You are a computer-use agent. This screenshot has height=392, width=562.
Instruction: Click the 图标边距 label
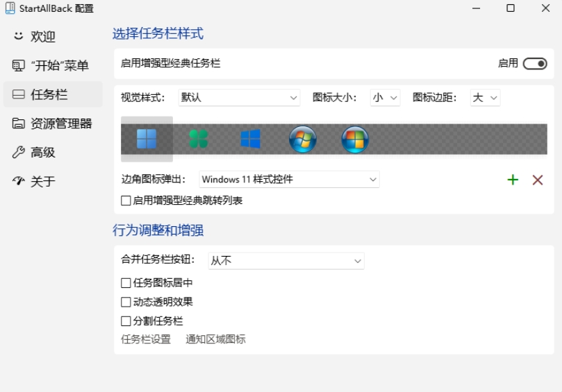pos(434,97)
